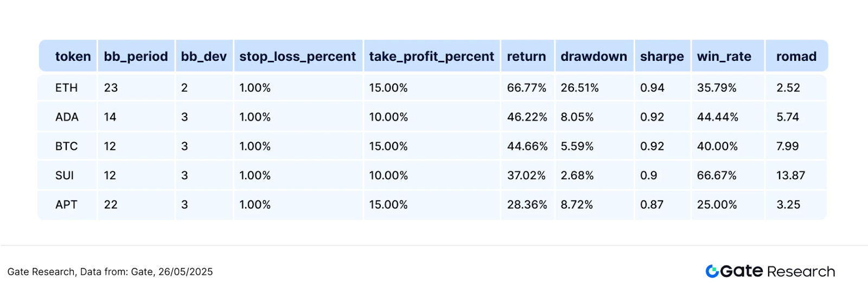Click the bb_dev column header
Image resolution: width=868 pixels, height=298 pixels.
click(203, 56)
